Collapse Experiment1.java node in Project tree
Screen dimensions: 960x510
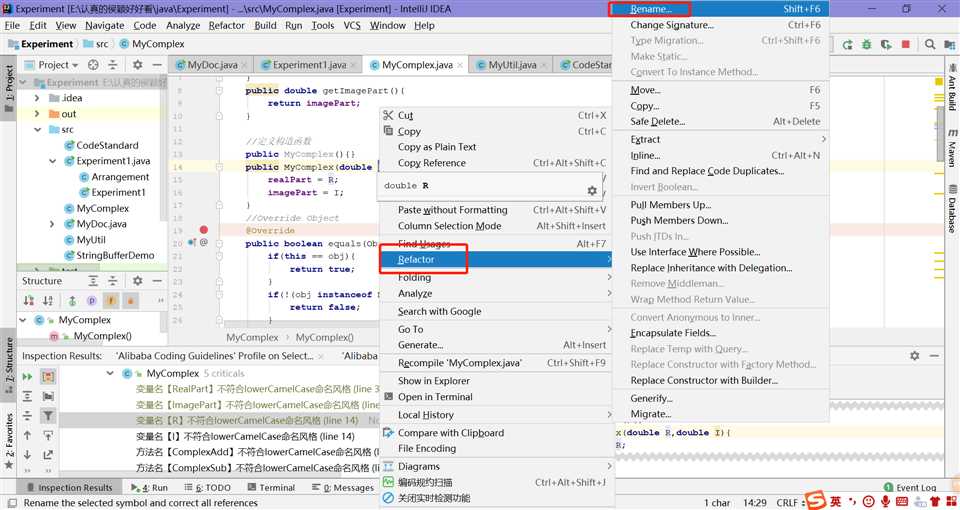click(52, 161)
